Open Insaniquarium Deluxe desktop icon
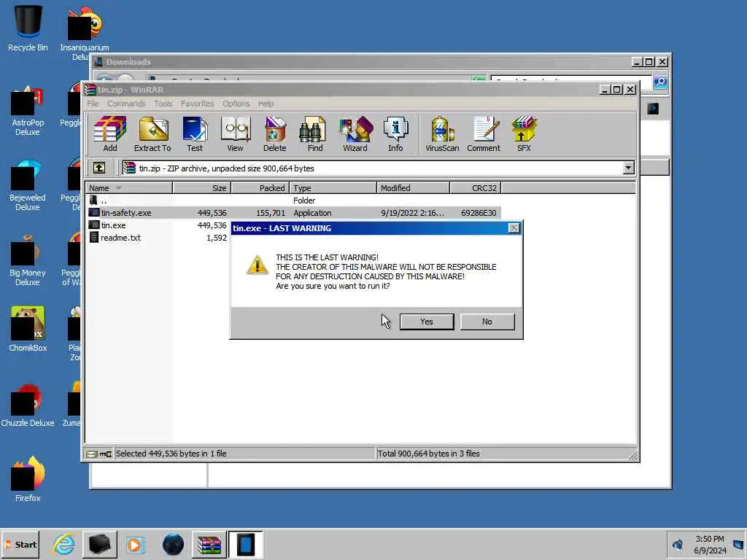This screenshot has width=747, height=560. (x=85, y=32)
